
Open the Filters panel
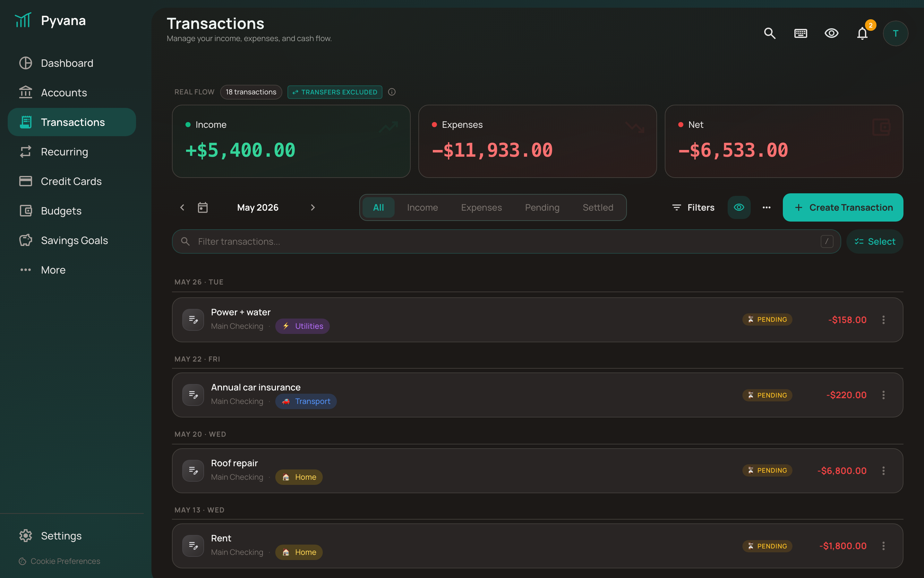point(693,207)
